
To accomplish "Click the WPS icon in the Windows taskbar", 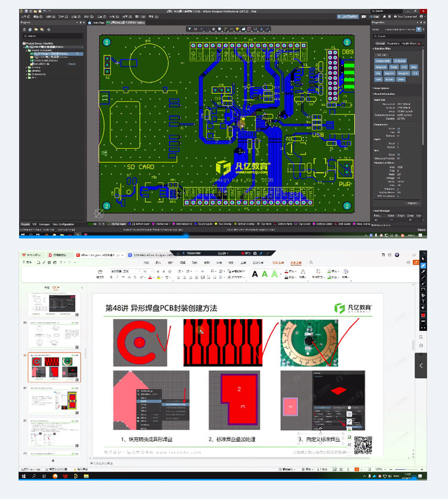I will pyautogui.click(x=65, y=476).
